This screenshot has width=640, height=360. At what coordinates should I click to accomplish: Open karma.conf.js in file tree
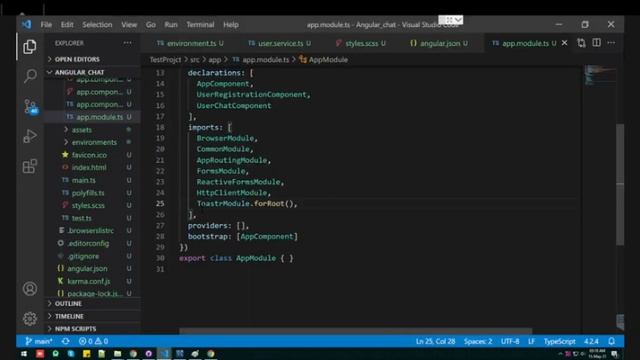point(89,281)
